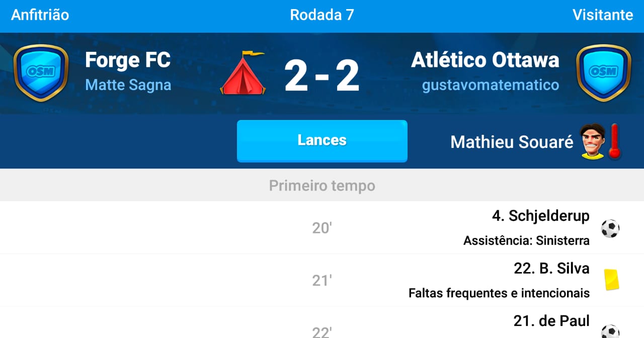644x338 pixels.
Task: Open manager gustavomatematico's profile
Action: [x=491, y=85]
